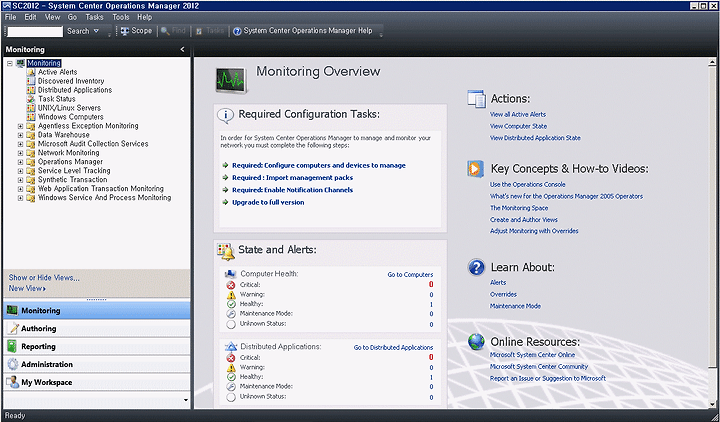Open the Tools menu
The image size is (720, 422).
point(121,17)
